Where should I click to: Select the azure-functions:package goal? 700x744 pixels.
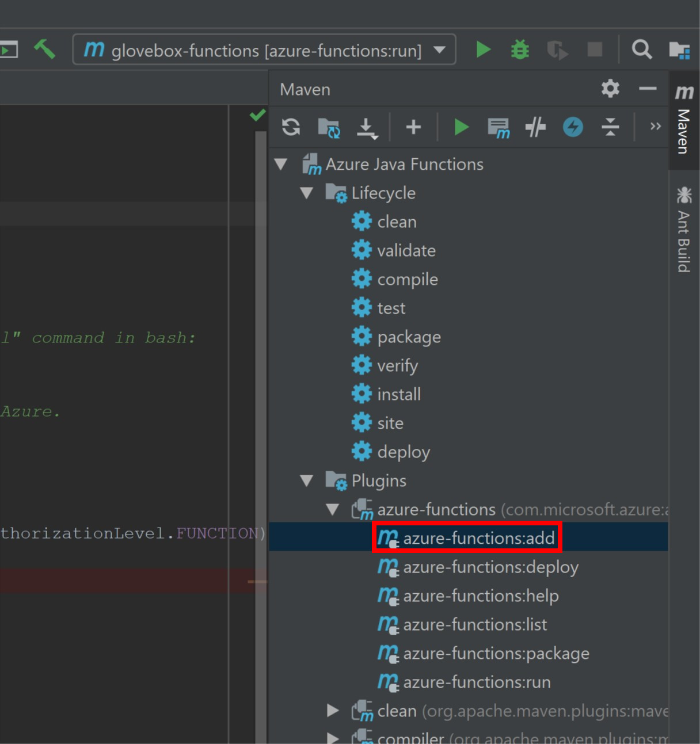tap(484, 653)
